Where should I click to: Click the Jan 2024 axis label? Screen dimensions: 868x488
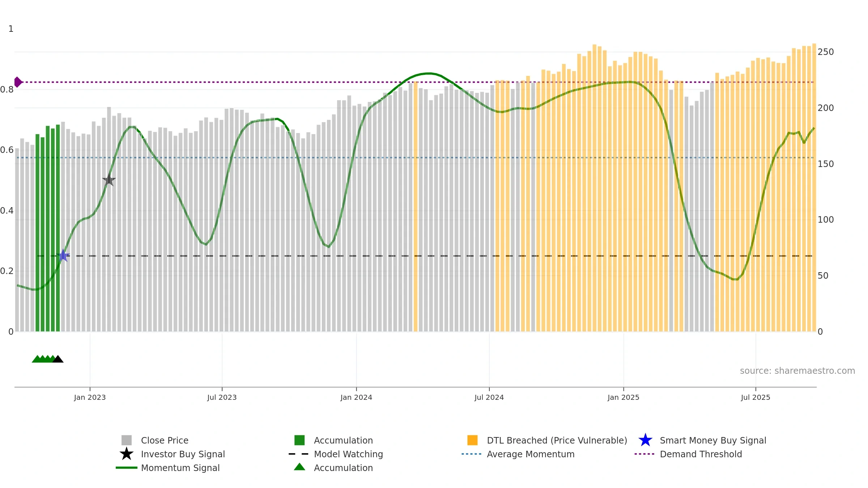pyautogui.click(x=356, y=397)
